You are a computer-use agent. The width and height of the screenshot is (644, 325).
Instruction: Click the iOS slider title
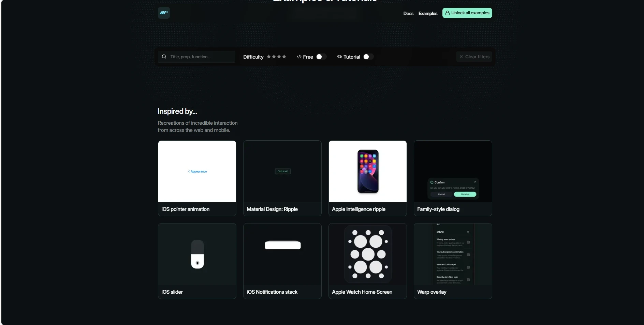coord(172,292)
